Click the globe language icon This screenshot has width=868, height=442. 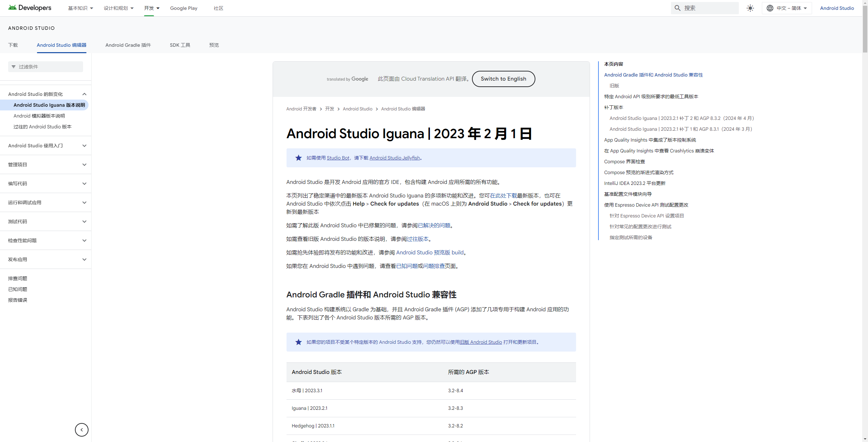coord(770,8)
